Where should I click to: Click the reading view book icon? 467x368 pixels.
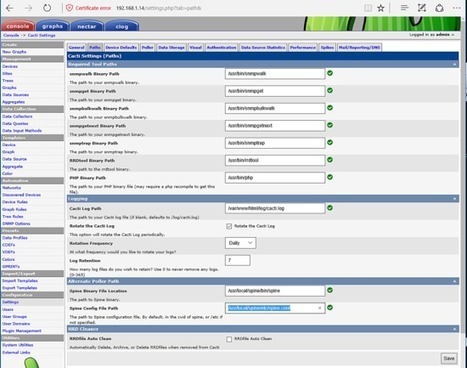[368, 8]
